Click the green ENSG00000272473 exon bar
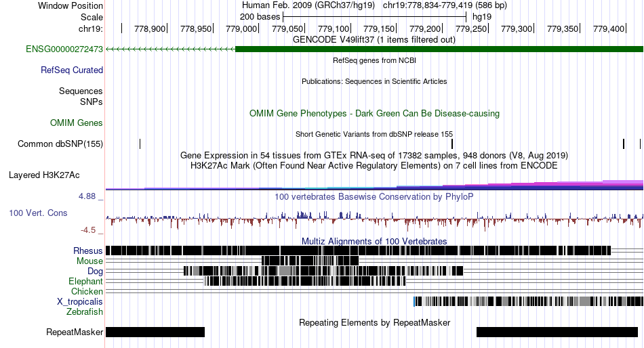 439,49
